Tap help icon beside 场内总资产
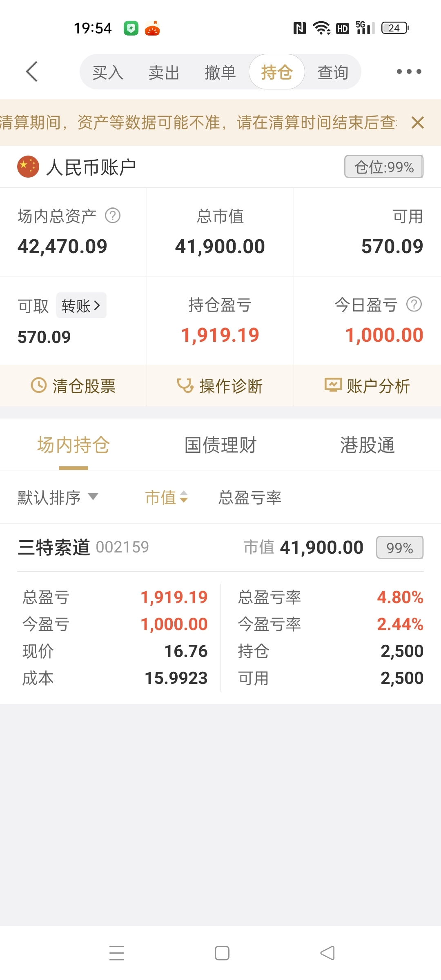The image size is (441, 980). (113, 216)
